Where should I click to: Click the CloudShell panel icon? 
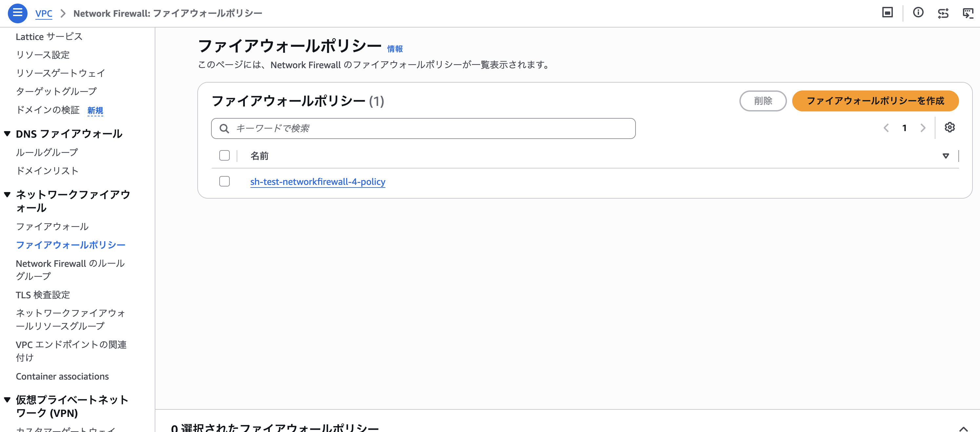click(x=887, y=13)
